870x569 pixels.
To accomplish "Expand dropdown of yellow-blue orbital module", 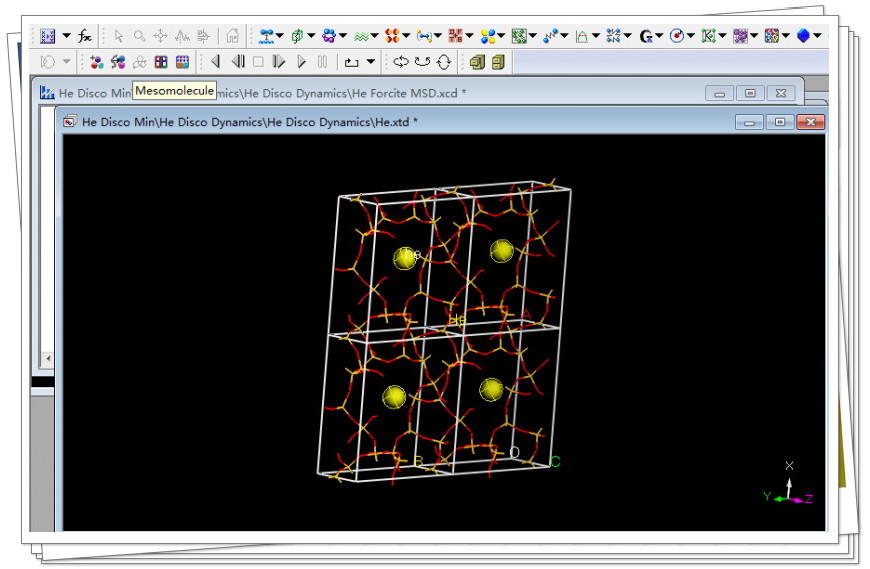I will point(501,35).
